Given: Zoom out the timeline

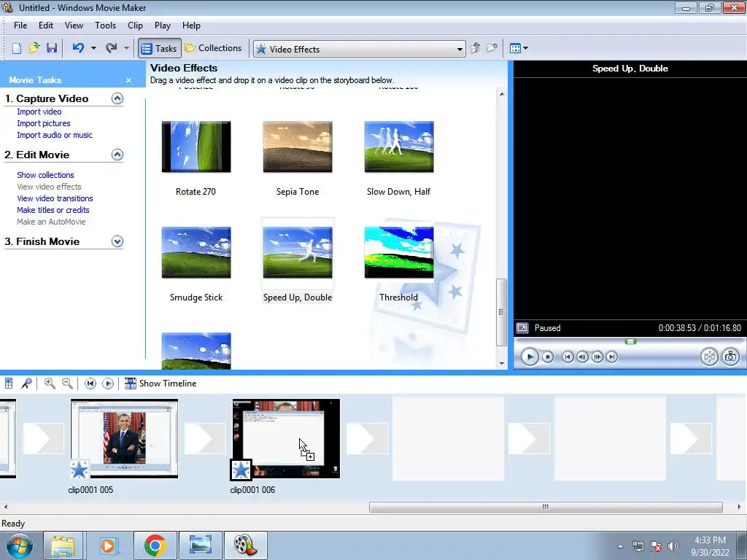Looking at the screenshot, I should pyautogui.click(x=68, y=384).
